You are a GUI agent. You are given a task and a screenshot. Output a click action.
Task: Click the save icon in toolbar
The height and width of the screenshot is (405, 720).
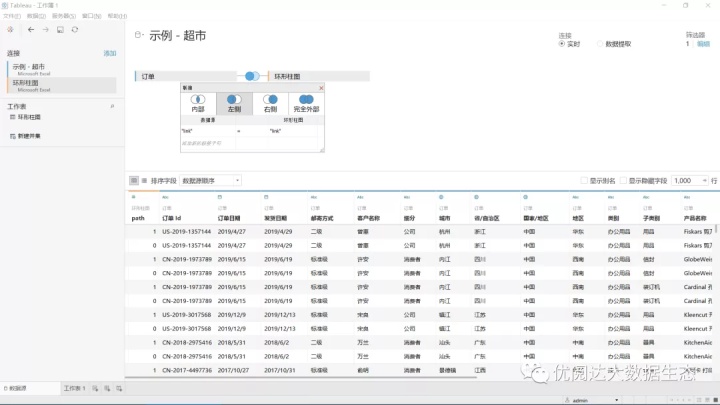(x=60, y=29)
